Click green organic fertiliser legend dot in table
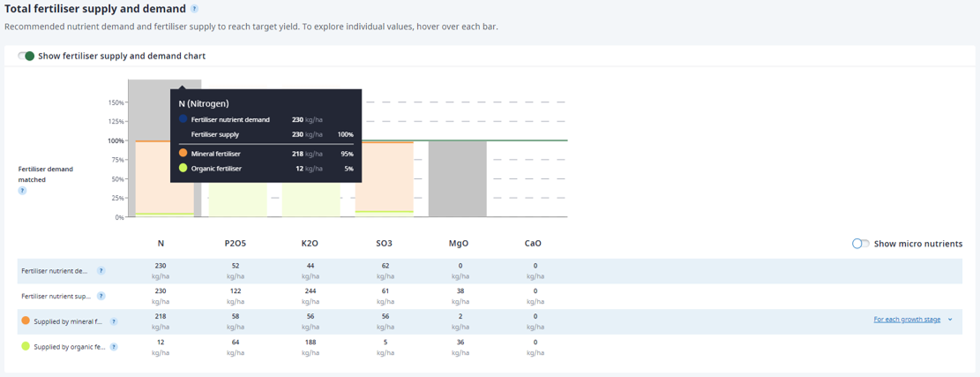 click(26, 346)
